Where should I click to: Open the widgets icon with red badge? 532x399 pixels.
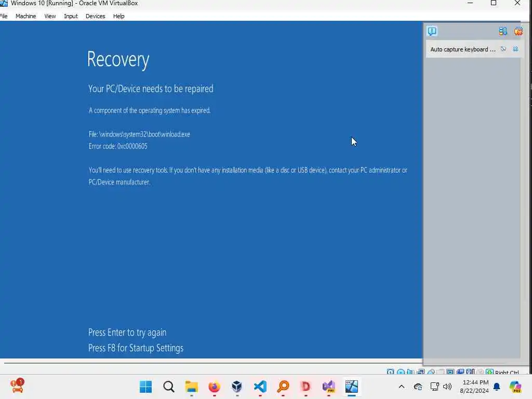coord(17,386)
